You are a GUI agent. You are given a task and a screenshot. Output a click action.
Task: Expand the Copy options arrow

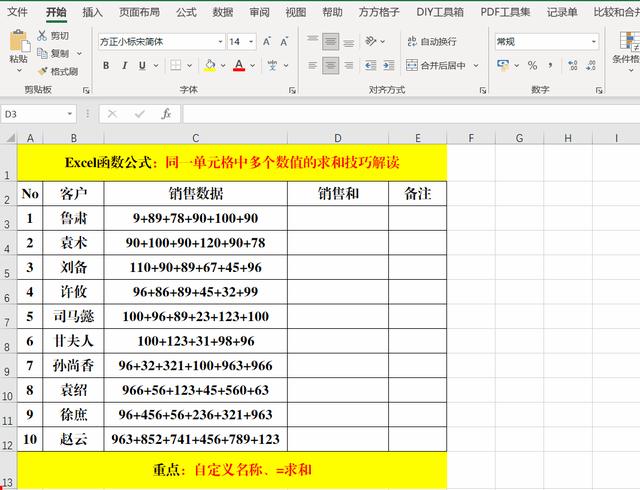(79, 53)
